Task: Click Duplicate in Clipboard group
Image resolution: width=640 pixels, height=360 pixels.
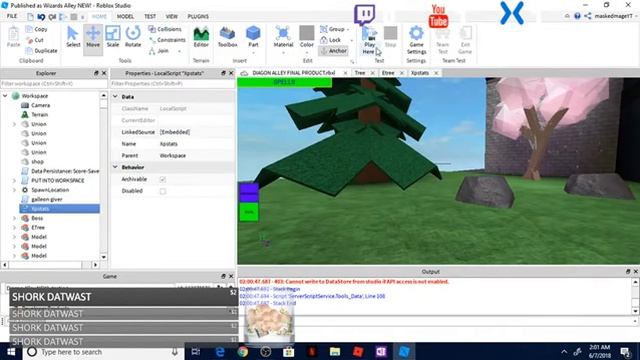Action: tap(41, 51)
